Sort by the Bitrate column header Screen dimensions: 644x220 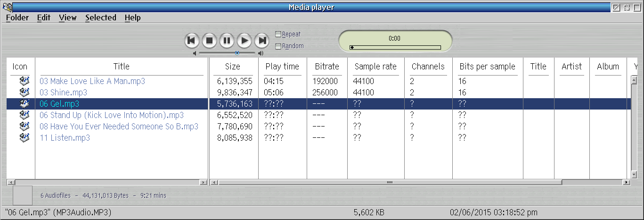(327, 67)
